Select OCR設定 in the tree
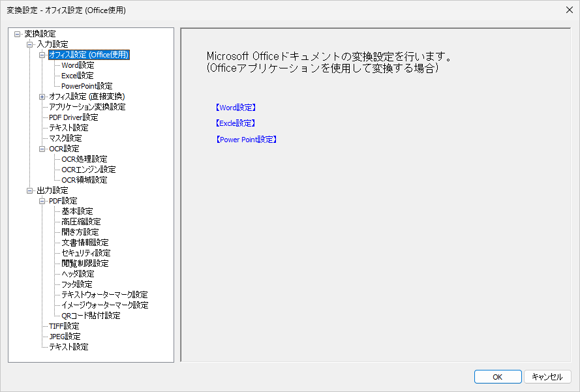 (64, 149)
